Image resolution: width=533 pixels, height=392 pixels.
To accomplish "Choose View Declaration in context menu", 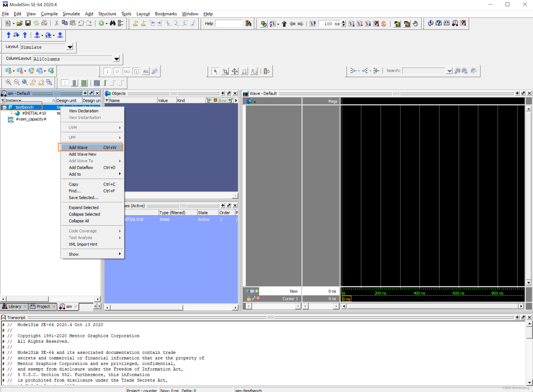I will 92,111.
